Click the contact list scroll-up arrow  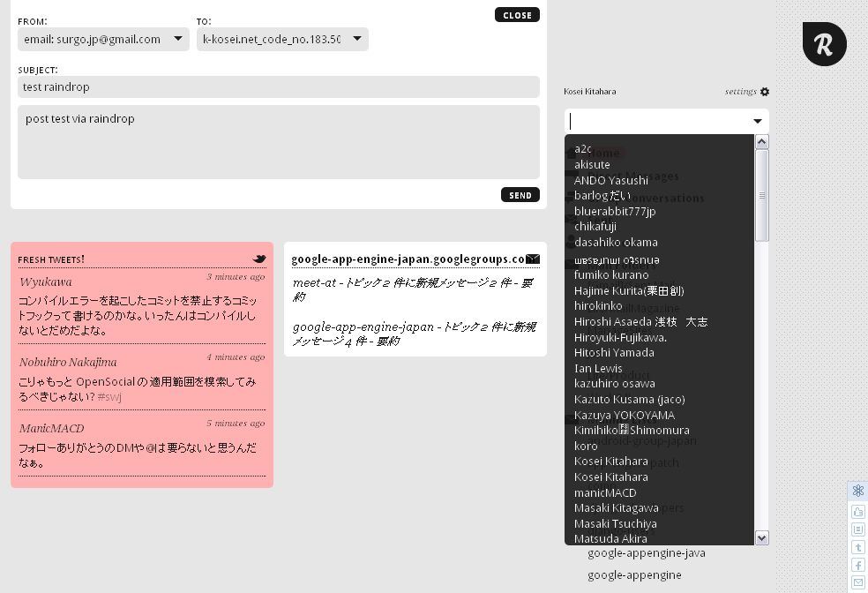[762, 142]
